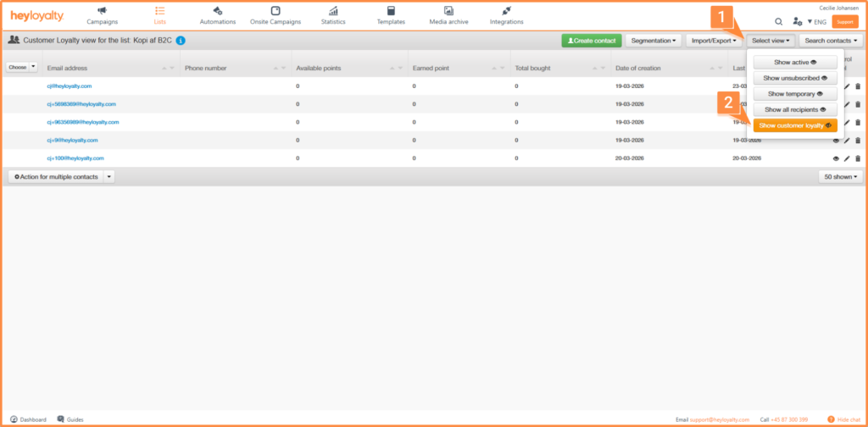Open the Search contacts dropdown

click(x=831, y=41)
